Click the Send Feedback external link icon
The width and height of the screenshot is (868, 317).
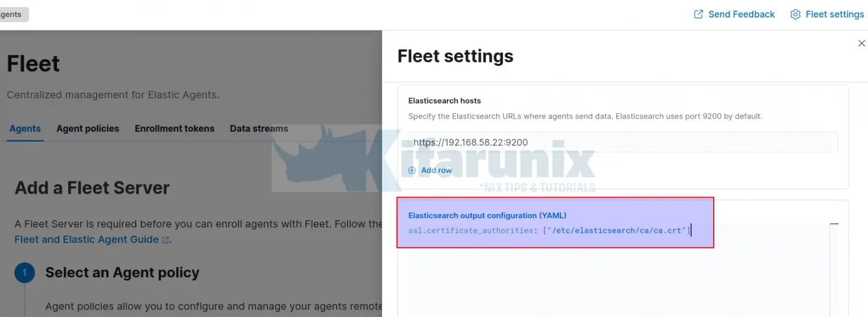[698, 14]
